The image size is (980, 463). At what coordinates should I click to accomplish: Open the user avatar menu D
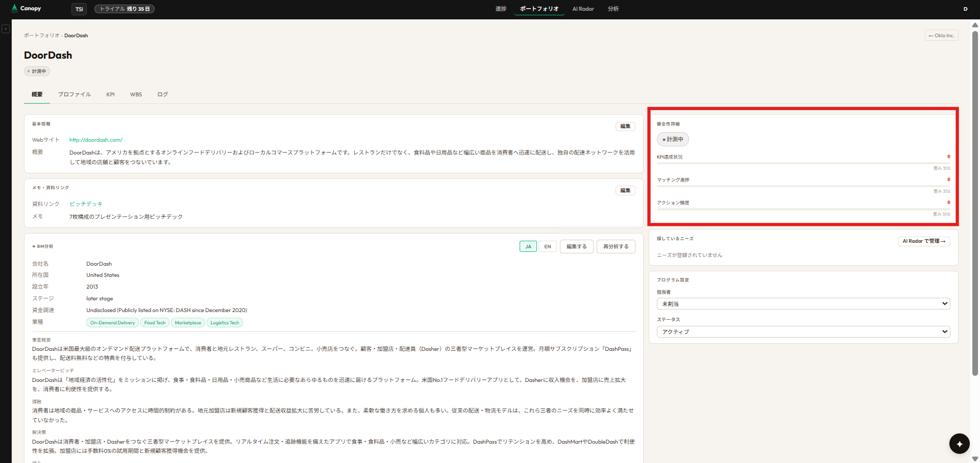[965, 9]
